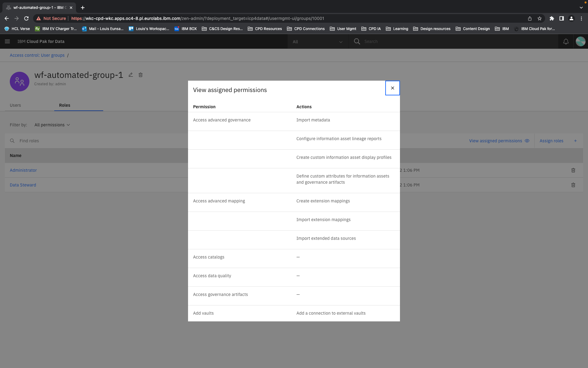
Task: Click the search magnifier in the header
Action: point(357,41)
